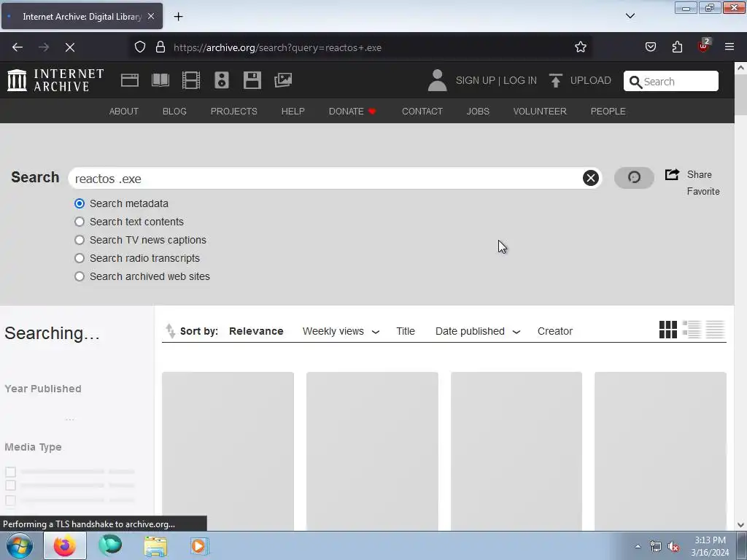This screenshot has height=560, width=747.
Task: Open the DONATE menu item
Action: [x=352, y=111]
